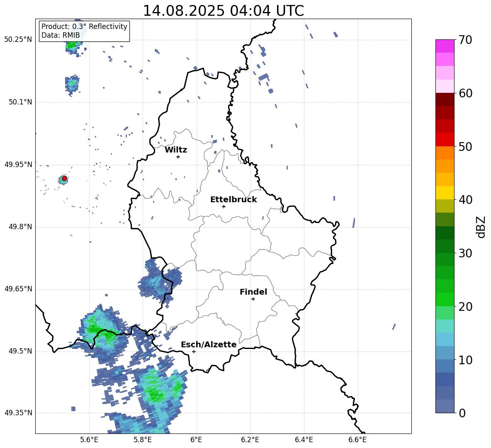Click the 50 colorbar tick label
Image resolution: width=491 pixels, height=448 pixels.
[465, 146]
